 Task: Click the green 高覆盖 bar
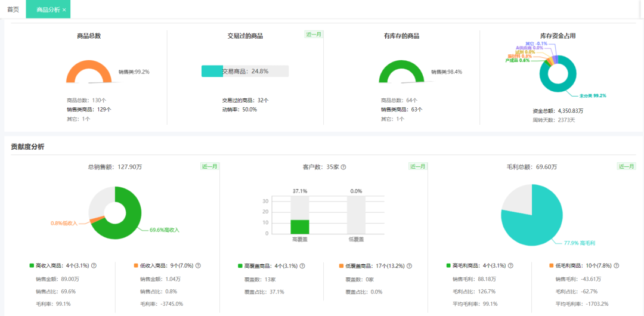click(x=300, y=227)
